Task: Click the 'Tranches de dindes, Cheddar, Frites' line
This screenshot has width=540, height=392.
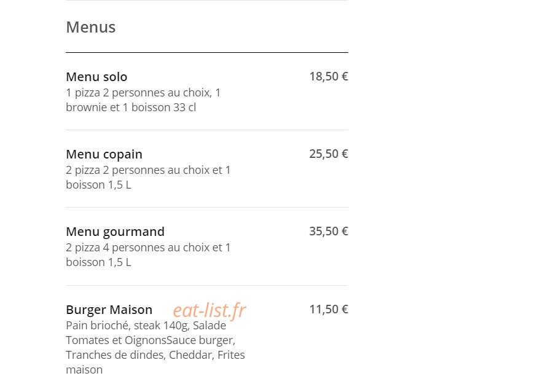Action: click(x=155, y=355)
